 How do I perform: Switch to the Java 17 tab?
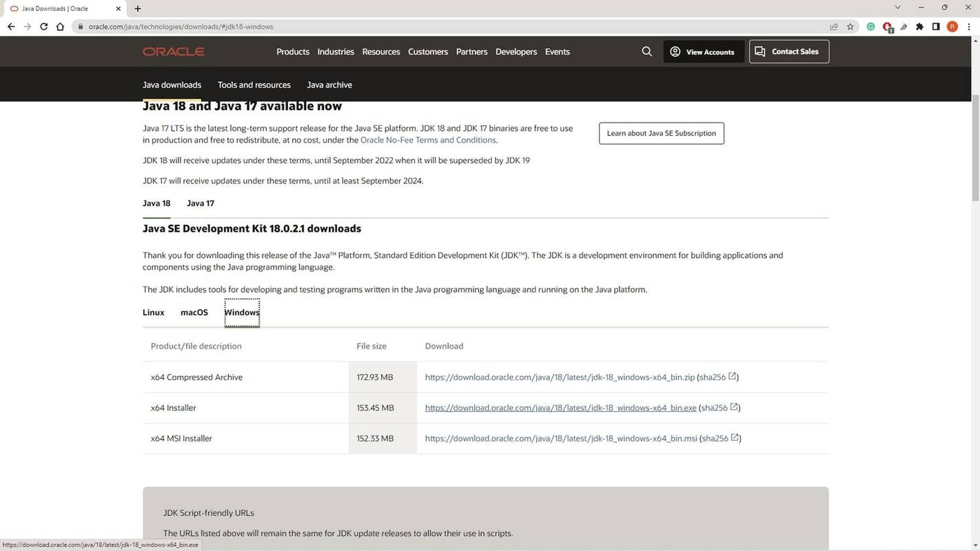click(x=201, y=203)
